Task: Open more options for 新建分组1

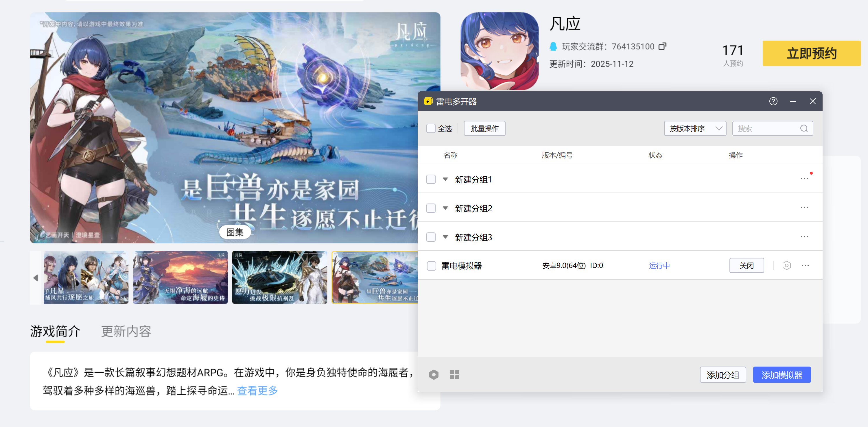Action: 804,179
